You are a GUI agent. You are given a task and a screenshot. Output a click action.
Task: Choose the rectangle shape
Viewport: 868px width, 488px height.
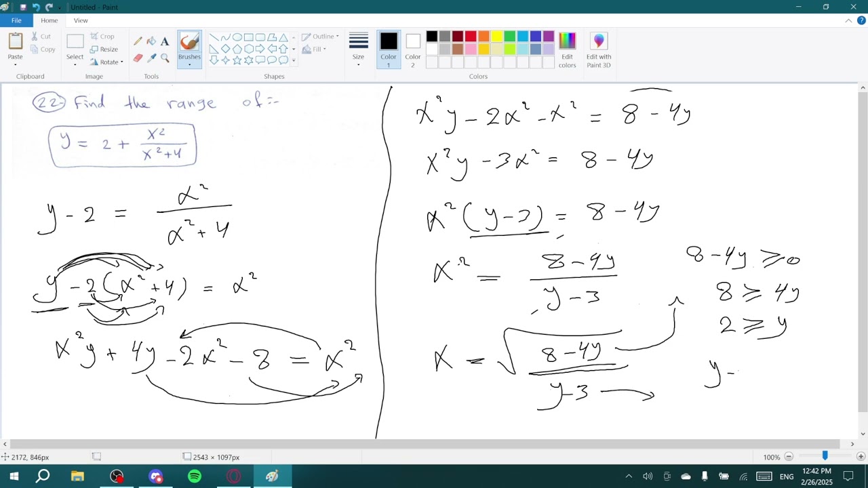pos(249,37)
